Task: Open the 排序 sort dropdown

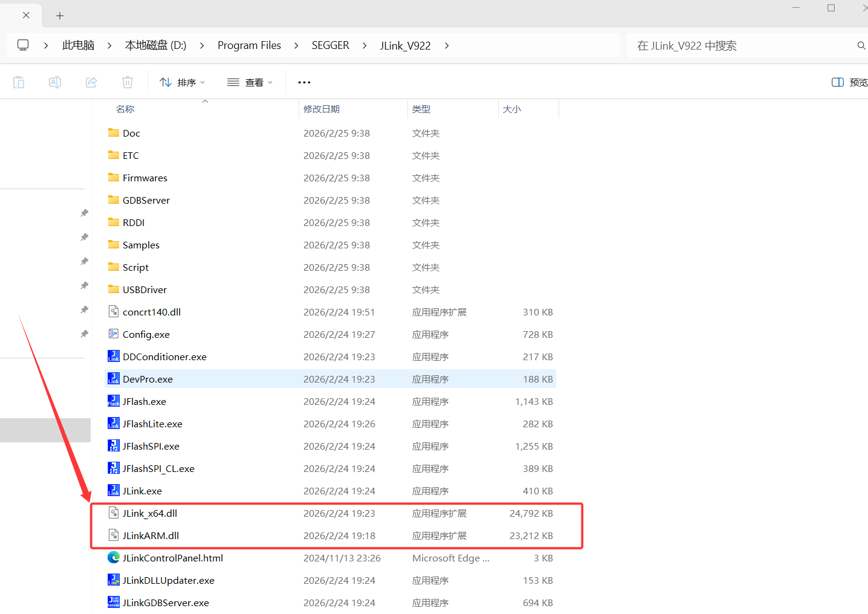Action: click(x=182, y=82)
